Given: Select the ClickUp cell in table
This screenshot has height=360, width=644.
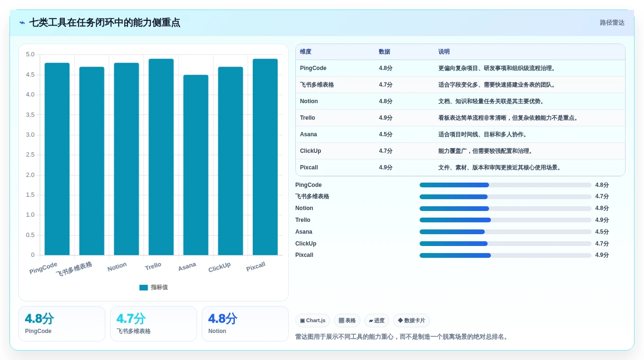Looking at the screenshot, I should pos(310,151).
